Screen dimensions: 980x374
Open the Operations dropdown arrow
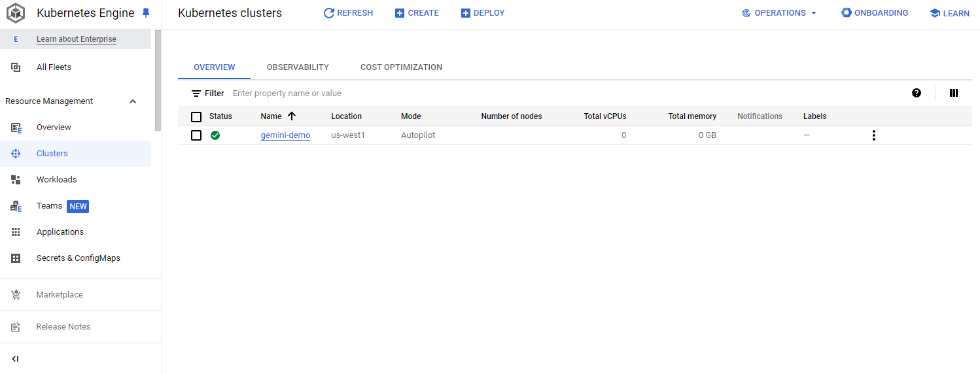[x=814, y=13]
